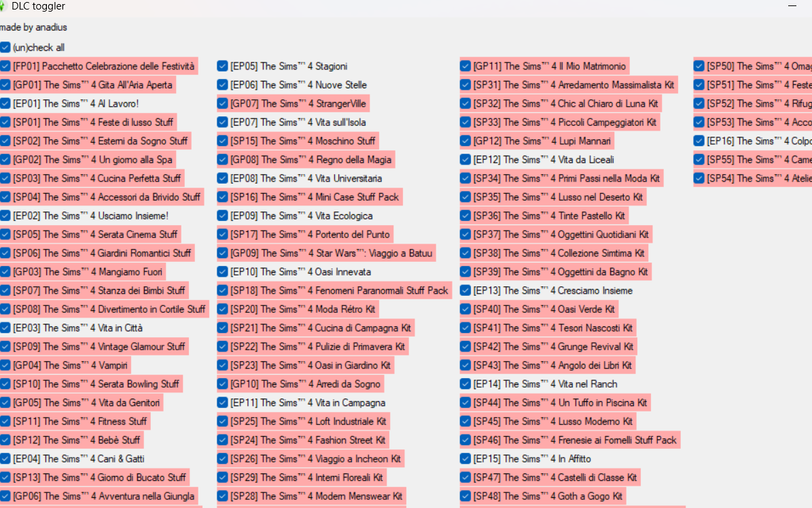Screen dimensions: 812x508
Task: Toggle SP46 Frenesie ai Fornelli Stuff Pack
Action: (465, 439)
